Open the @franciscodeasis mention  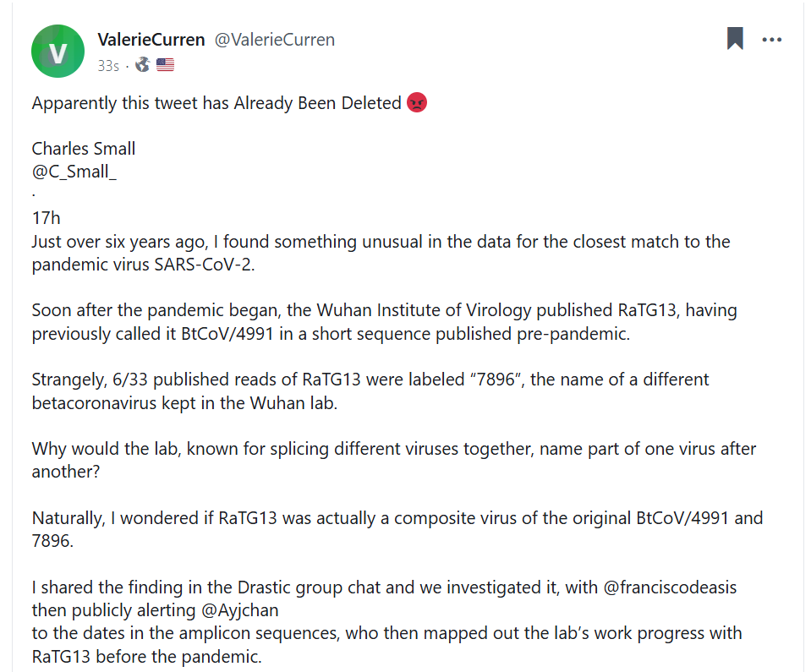pos(670,587)
